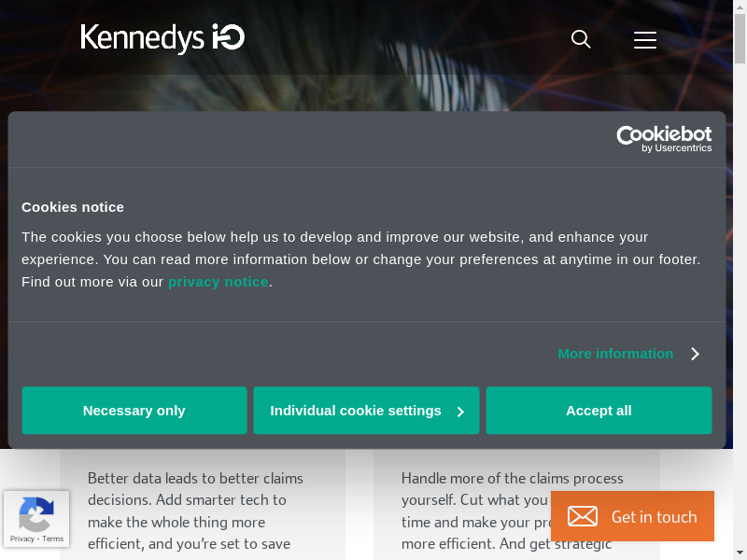Viewport: 747px width, 560px height.
Task: Click the reCAPTCHA badge logo
Action: pyautogui.click(x=35, y=513)
